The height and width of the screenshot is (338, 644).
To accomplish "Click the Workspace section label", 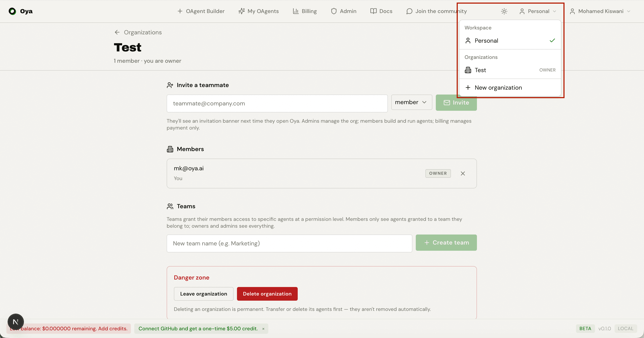I will coord(478,28).
